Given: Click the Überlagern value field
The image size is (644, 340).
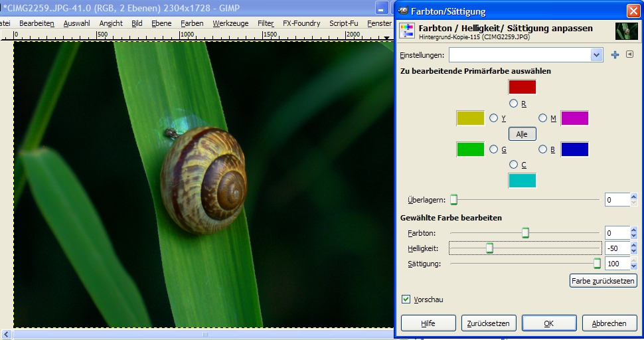Looking at the screenshot, I should [617, 200].
